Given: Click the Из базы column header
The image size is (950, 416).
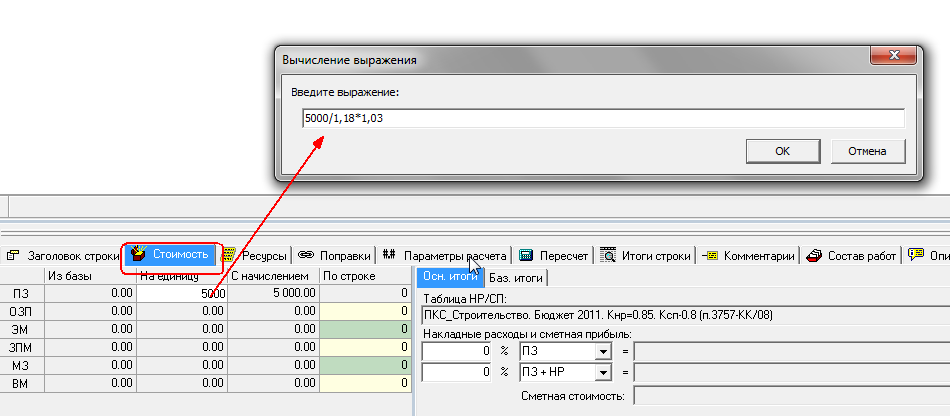Looking at the screenshot, I should pos(90,276).
